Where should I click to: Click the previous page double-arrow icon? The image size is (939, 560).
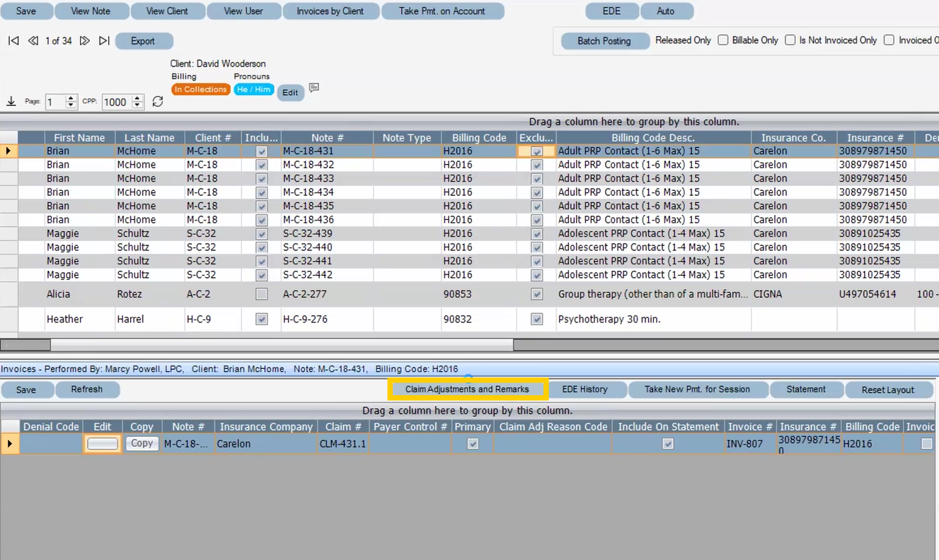(x=33, y=41)
